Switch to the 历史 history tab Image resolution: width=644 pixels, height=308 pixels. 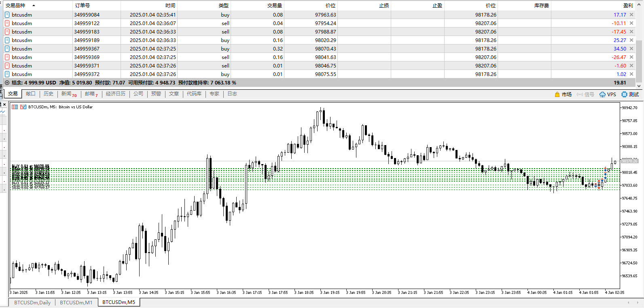pyautogui.click(x=49, y=94)
